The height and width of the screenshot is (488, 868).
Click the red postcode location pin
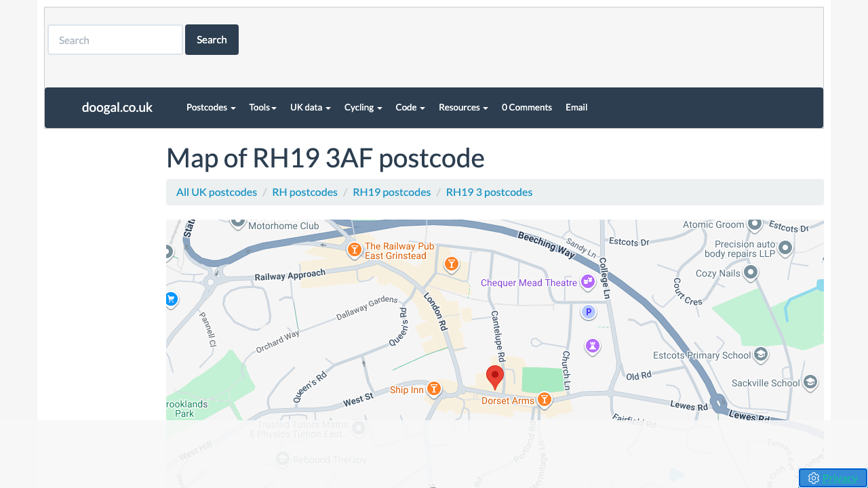tap(495, 376)
